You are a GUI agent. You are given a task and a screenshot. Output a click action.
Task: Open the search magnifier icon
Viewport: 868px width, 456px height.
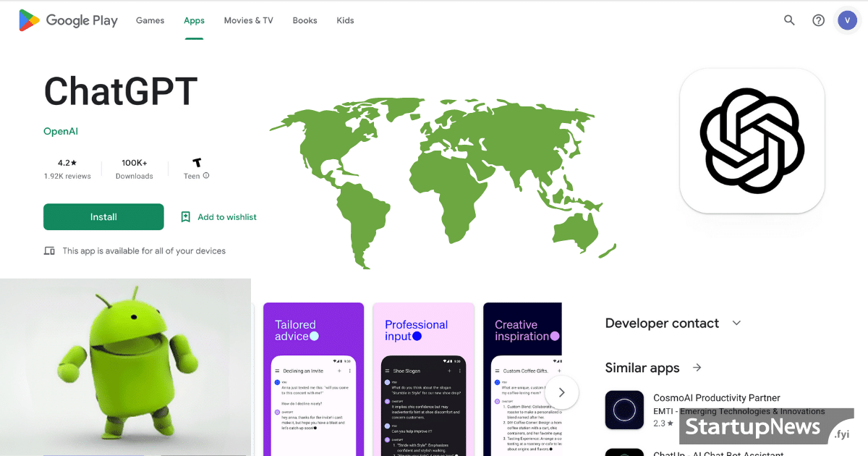(x=789, y=20)
